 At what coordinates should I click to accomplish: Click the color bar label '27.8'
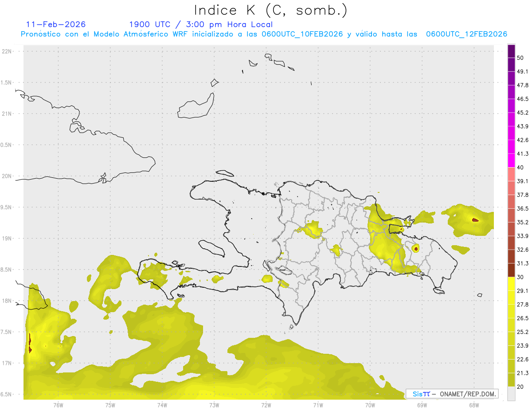click(523, 305)
